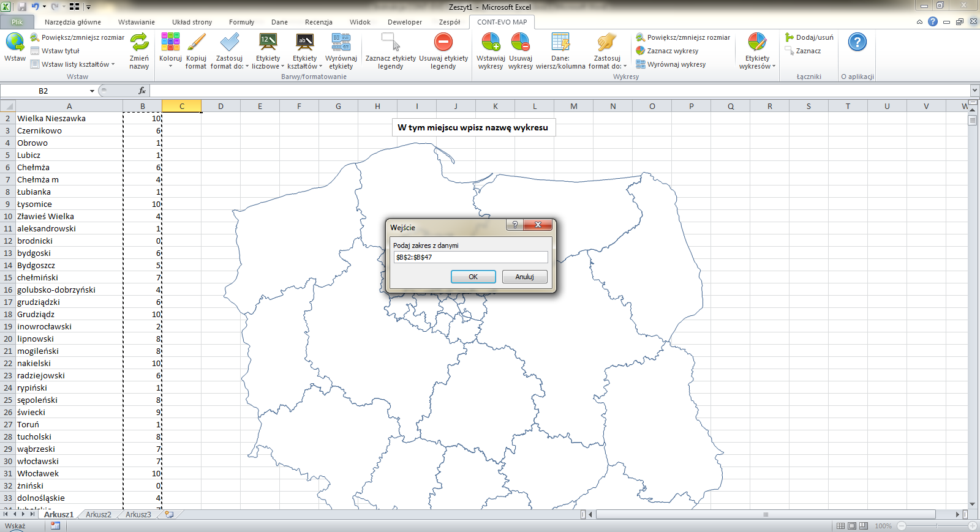
Task: Click Zaznacz etykiety legendy icon
Action: coord(391,43)
